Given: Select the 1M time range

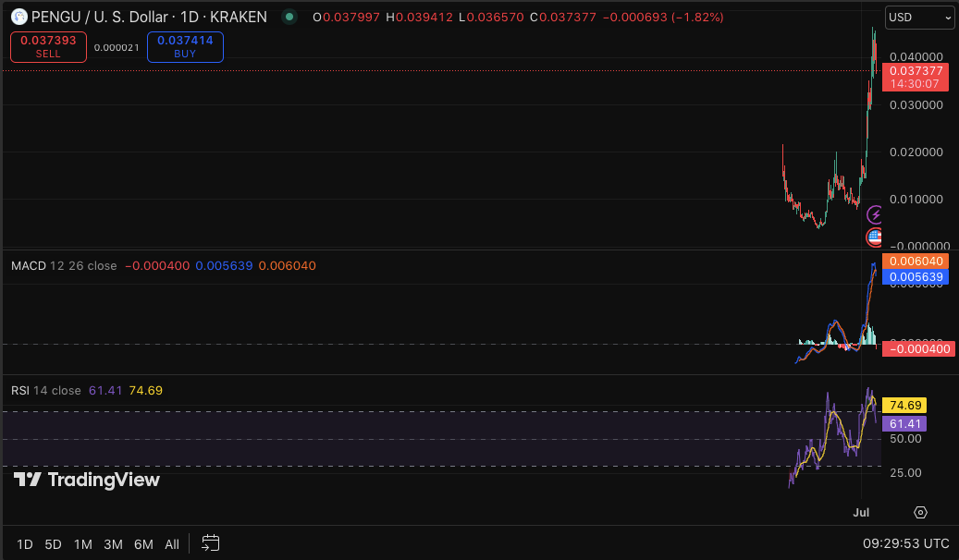Looking at the screenshot, I should (83, 544).
